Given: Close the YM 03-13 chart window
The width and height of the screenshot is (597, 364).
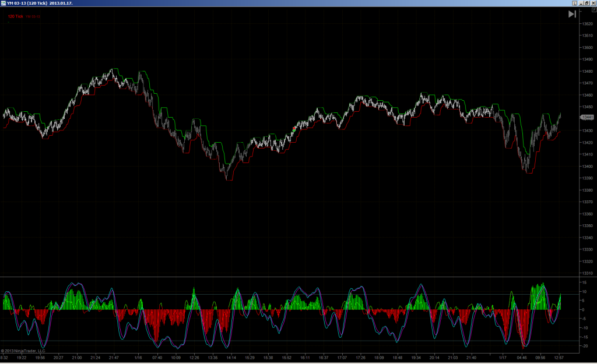Looking at the screenshot, I should (x=593, y=3).
